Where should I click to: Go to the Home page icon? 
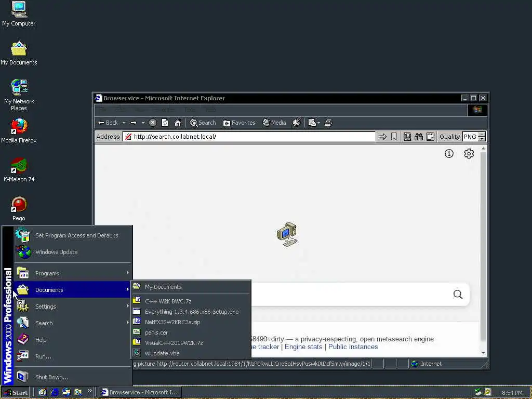(x=178, y=123)
